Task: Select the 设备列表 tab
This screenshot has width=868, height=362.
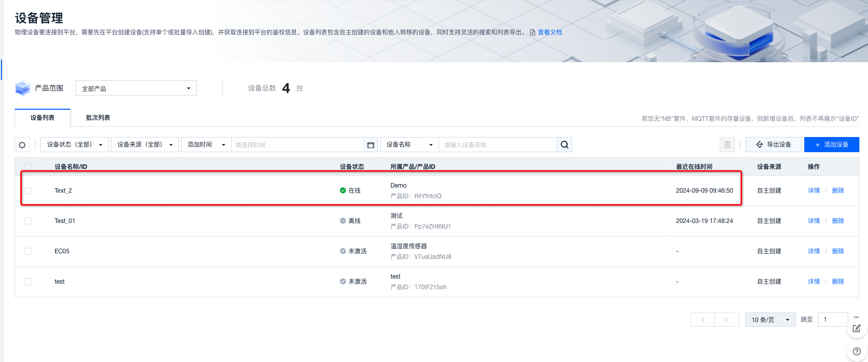Action: pos(42,118)
